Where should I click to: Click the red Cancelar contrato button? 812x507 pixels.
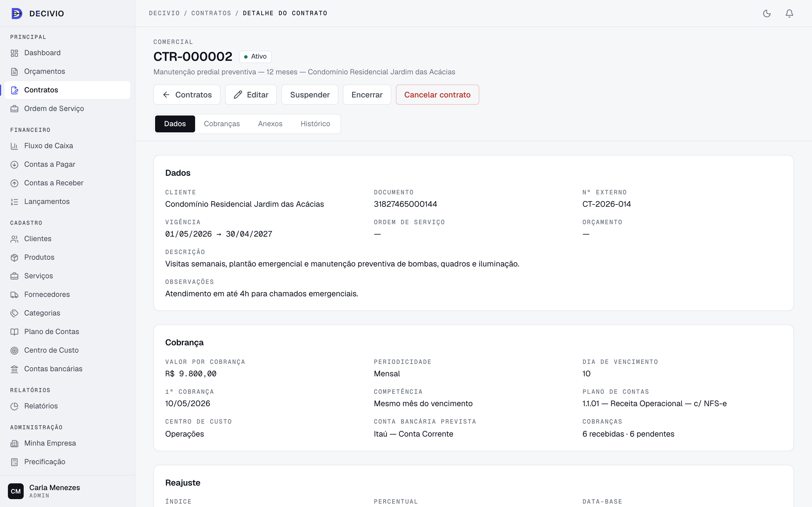[437, 95]
